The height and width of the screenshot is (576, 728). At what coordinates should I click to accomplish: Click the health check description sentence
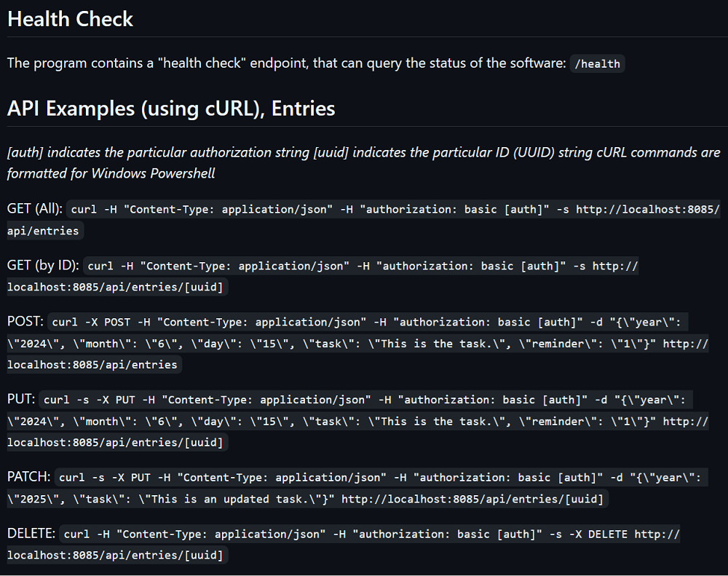coord(286,63)
